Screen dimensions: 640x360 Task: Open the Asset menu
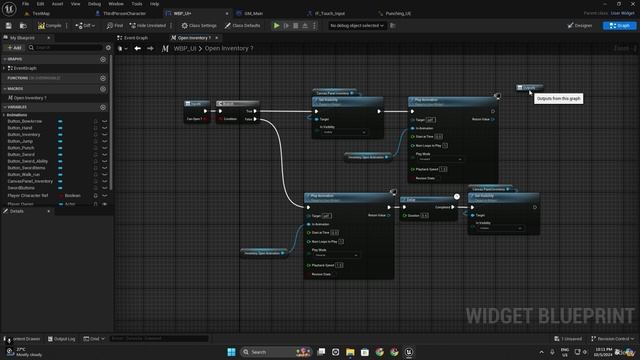[x=57, y=4]
